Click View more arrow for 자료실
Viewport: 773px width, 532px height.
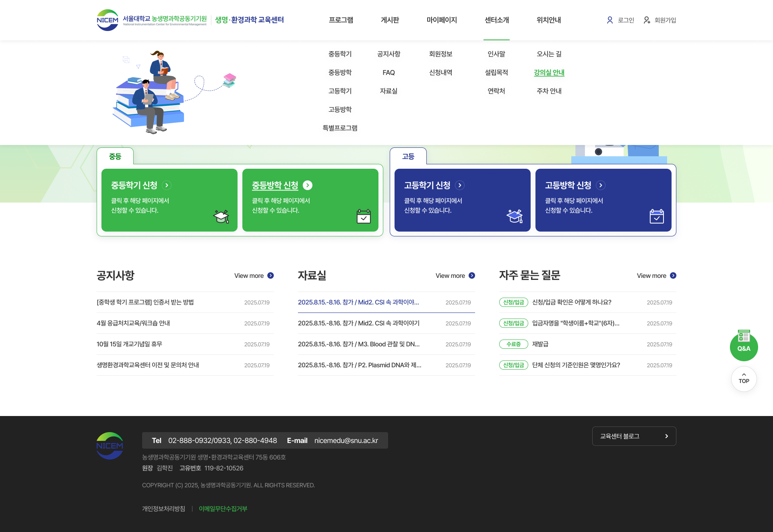pyautogui.click(x=472, y=275)
